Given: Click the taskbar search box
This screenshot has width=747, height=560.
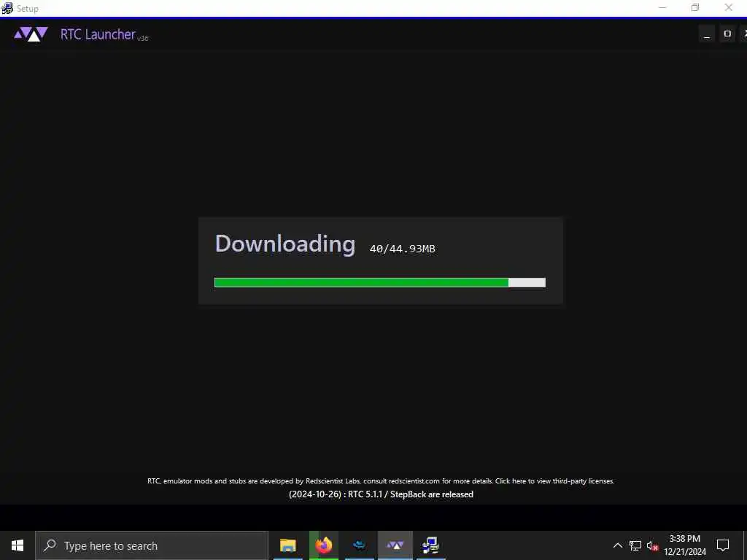Looking at the screenshot, I should point(152,545).
